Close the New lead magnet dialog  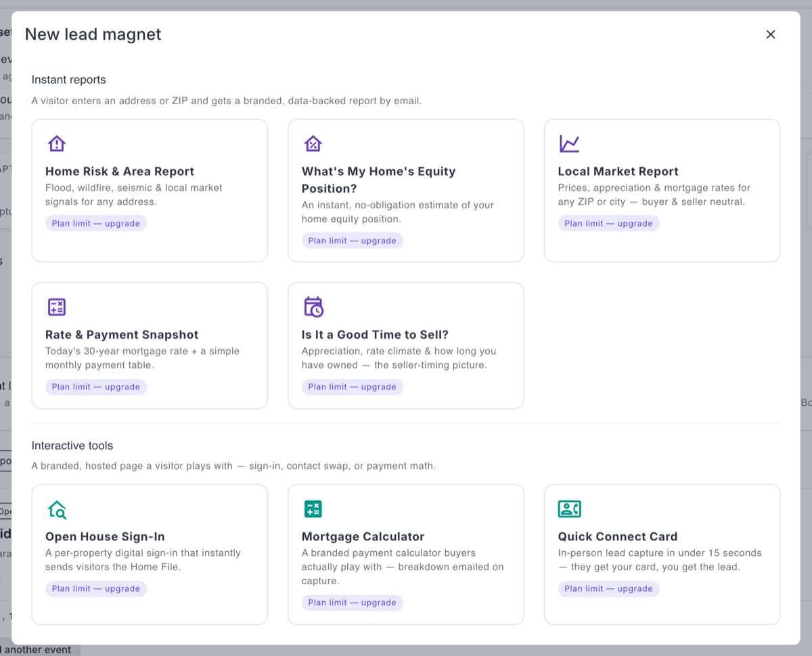pyautogui.click(x=770, y=34)
